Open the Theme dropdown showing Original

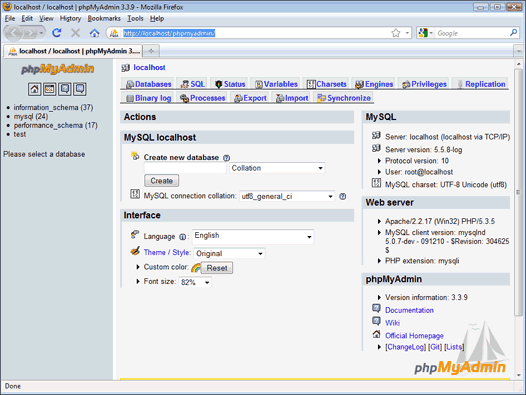(229, 253)
